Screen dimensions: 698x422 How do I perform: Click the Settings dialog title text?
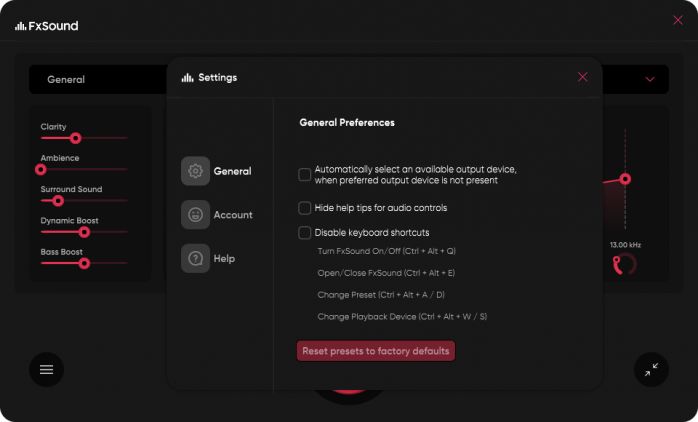[217, 77]
